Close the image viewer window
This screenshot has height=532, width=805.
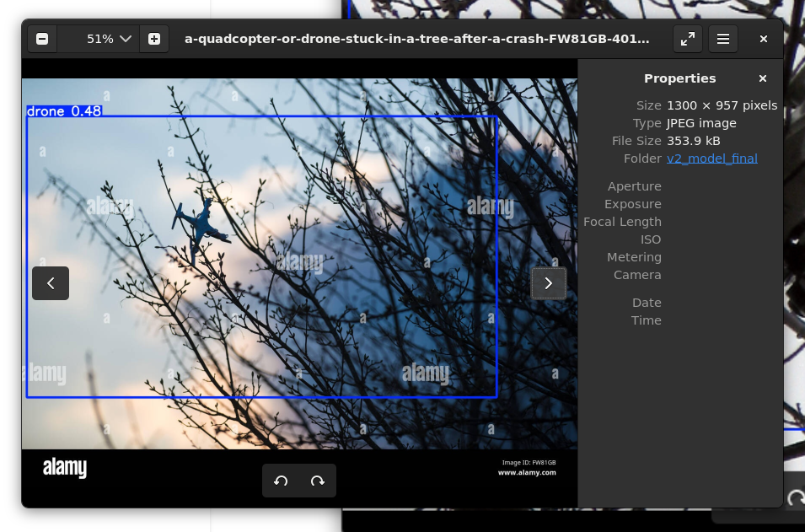pos(764,39)
